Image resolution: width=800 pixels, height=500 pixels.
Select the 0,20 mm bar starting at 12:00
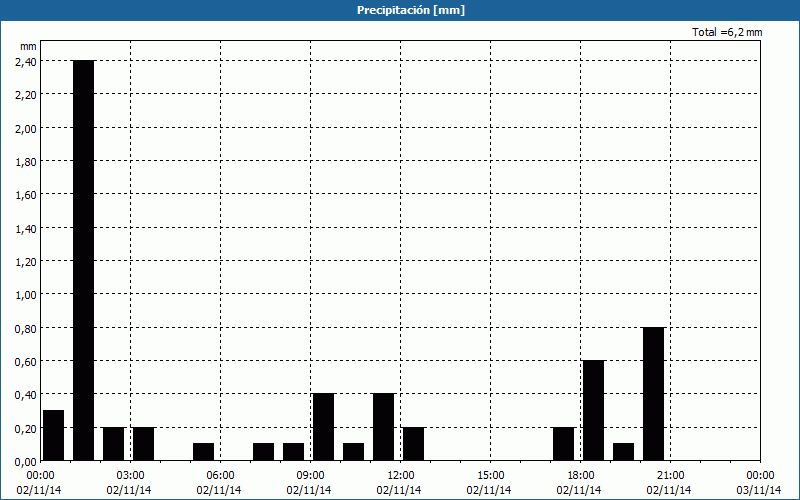(413, 444)
